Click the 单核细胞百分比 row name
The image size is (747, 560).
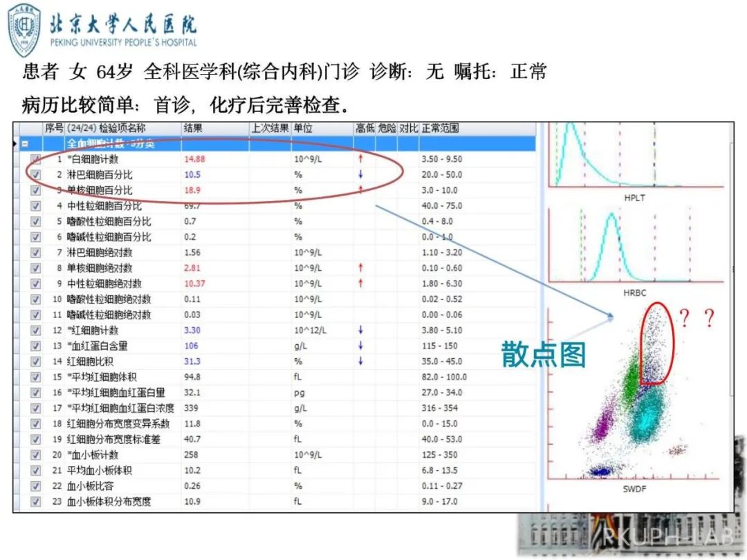coord(100,191)
